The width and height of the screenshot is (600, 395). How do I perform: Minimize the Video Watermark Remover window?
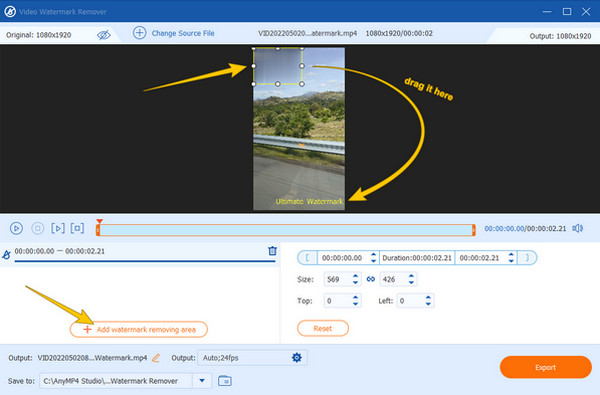point(547,11)
